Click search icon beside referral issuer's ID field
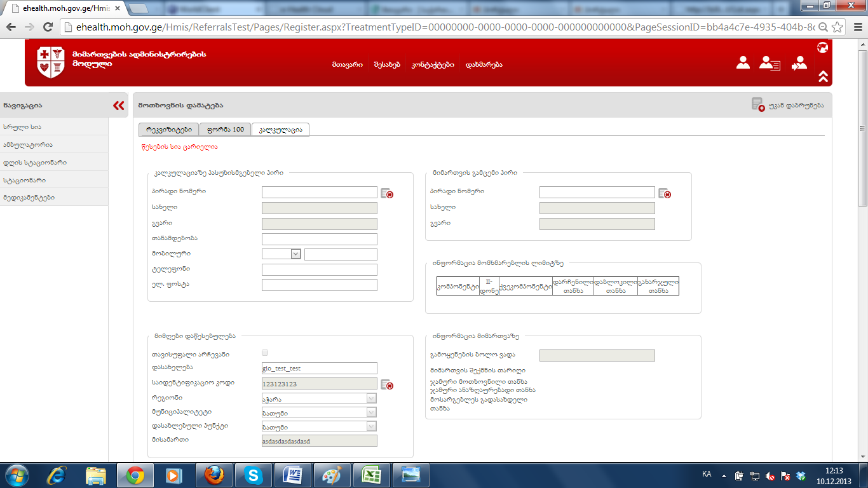868x488 pixels. 664,193
